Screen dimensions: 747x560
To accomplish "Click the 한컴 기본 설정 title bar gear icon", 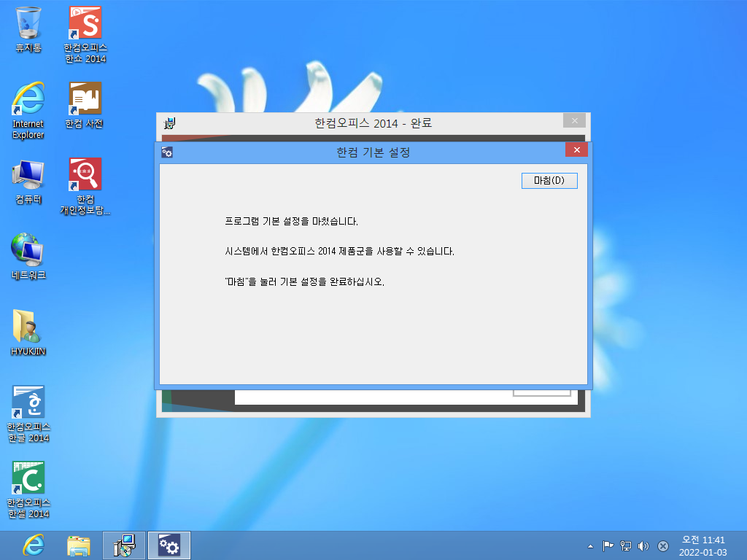I will [167, 152].
